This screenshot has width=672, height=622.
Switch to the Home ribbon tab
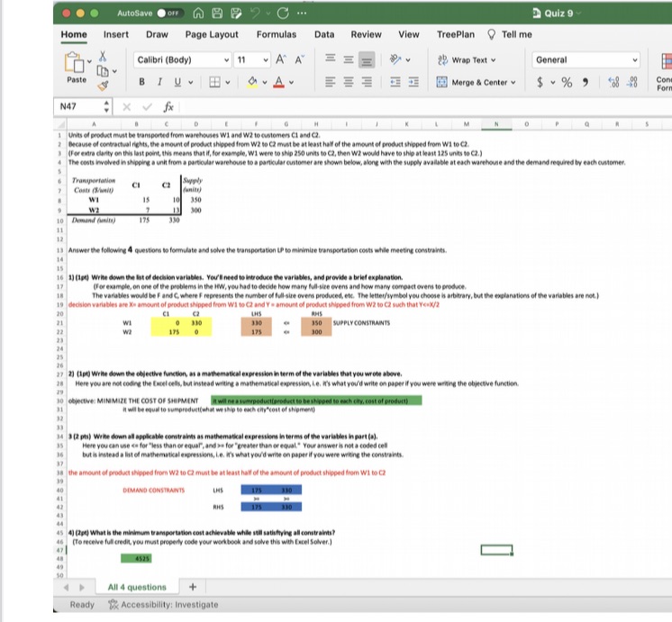tap(74, 35)
